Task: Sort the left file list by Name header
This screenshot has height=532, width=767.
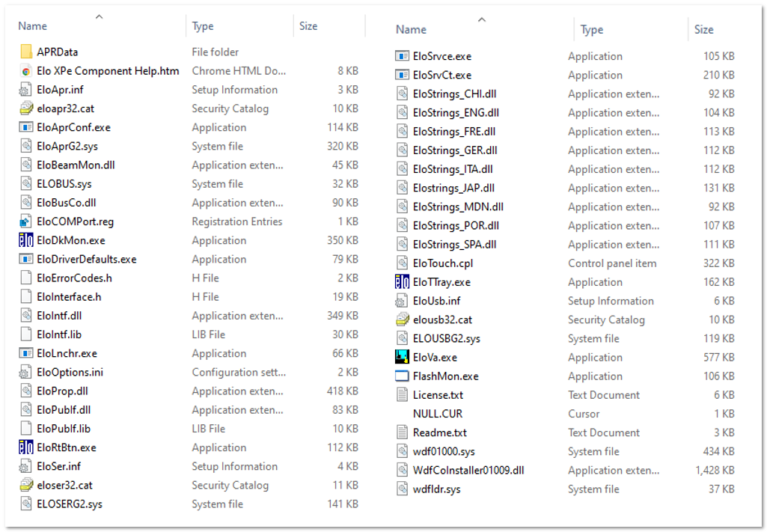Action: 33,26
